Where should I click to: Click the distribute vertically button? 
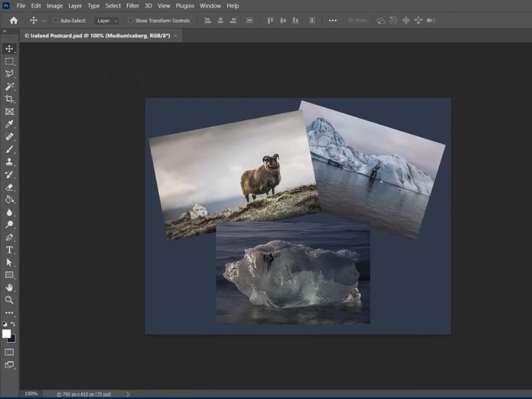tap(249, 21)
